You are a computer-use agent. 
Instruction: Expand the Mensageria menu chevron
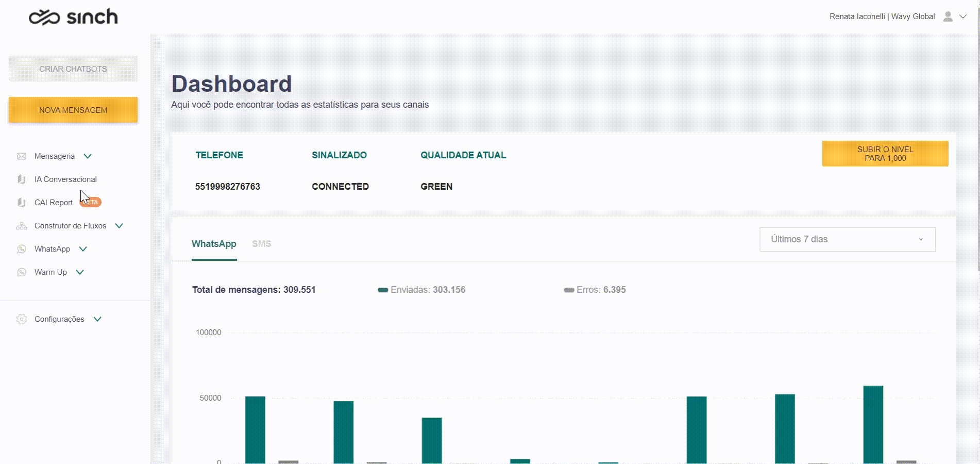pos(88,156)
